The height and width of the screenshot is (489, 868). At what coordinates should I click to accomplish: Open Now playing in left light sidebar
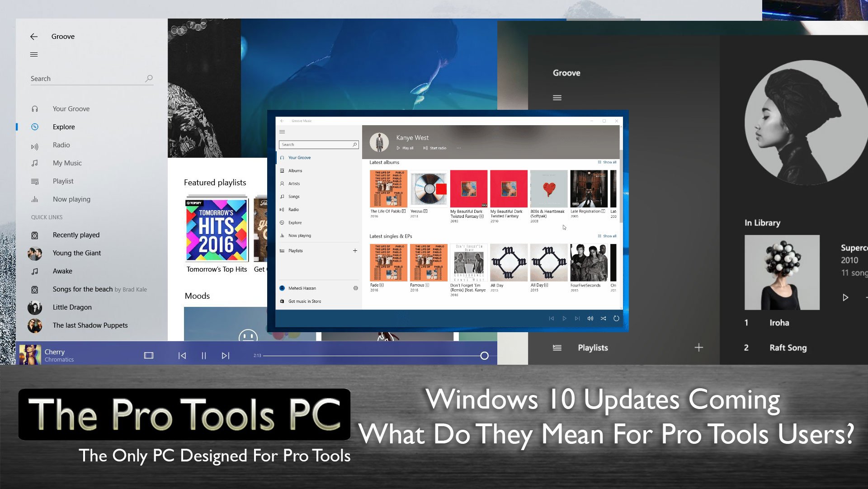(71, 199)
